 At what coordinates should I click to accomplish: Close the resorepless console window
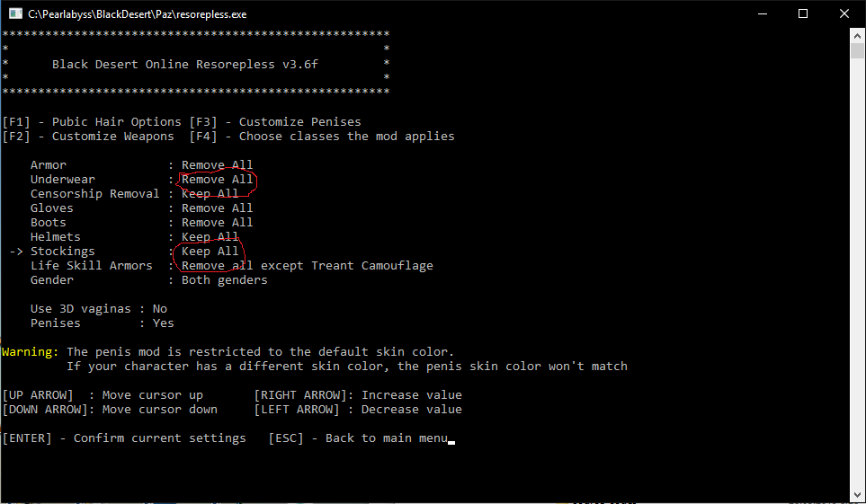pos(844,14)
